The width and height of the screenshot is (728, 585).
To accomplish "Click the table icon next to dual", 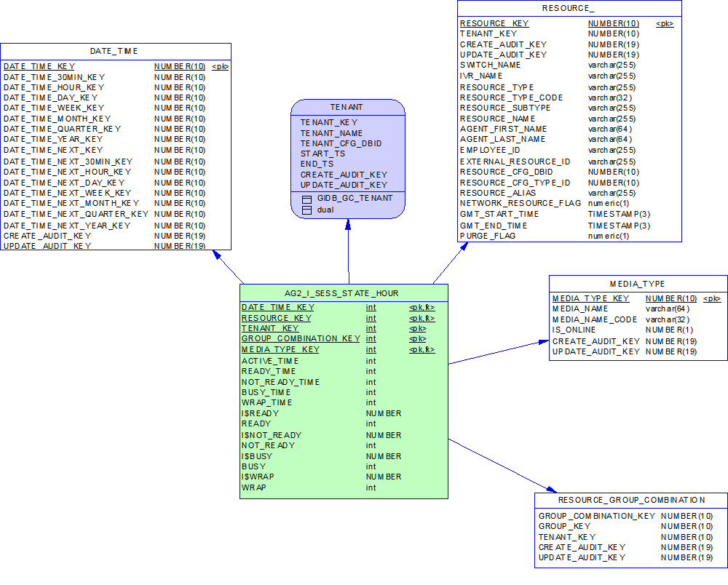I will [306, 210].
